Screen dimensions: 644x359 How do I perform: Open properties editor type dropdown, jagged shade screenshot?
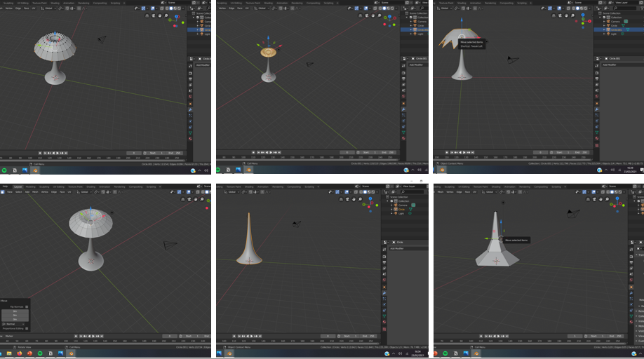point(598,59)
